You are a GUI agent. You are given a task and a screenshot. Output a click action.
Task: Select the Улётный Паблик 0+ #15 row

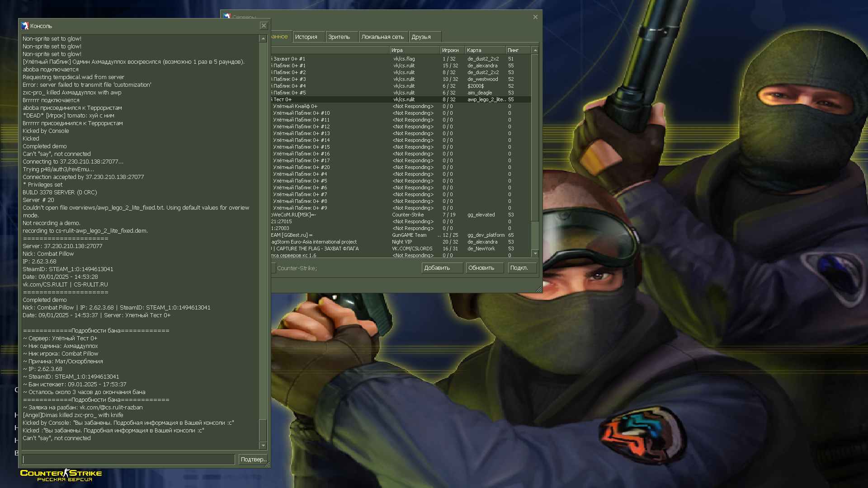401,147
